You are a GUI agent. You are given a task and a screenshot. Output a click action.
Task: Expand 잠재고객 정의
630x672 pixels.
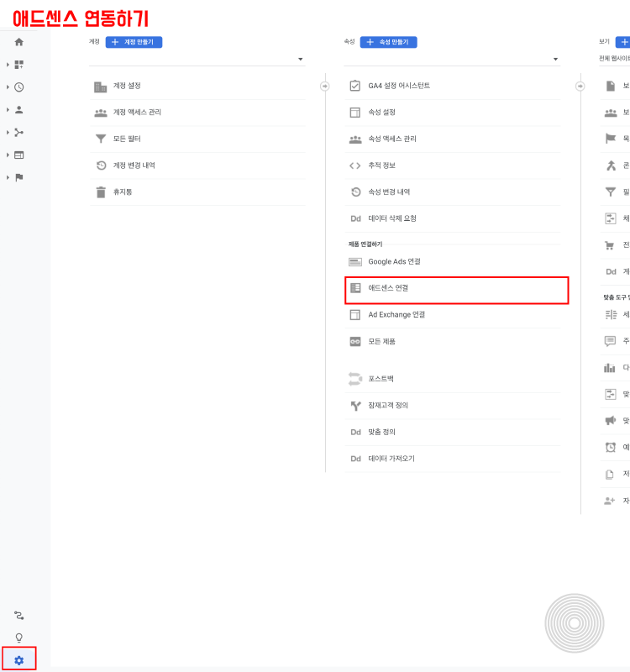coord(452,406)
